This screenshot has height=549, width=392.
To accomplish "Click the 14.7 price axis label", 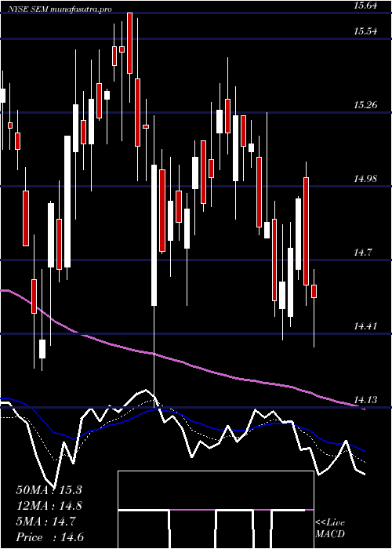I will [x=362, y=253].
